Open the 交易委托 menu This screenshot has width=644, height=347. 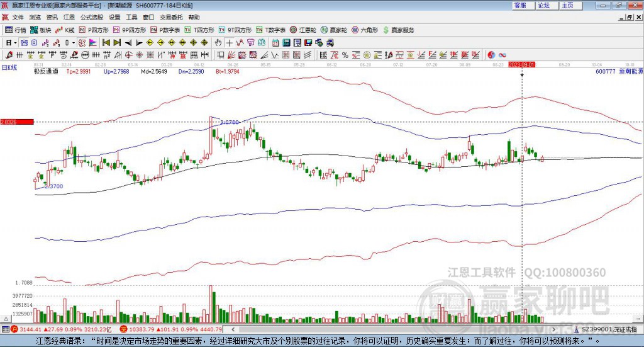coord(171,17)
